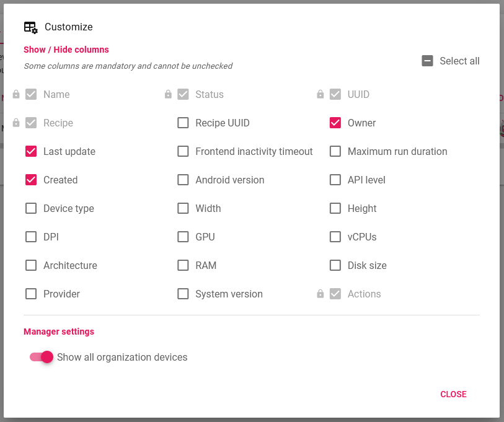
Task: Click the lock icon beside Recipe
Action: click(15, 123)
